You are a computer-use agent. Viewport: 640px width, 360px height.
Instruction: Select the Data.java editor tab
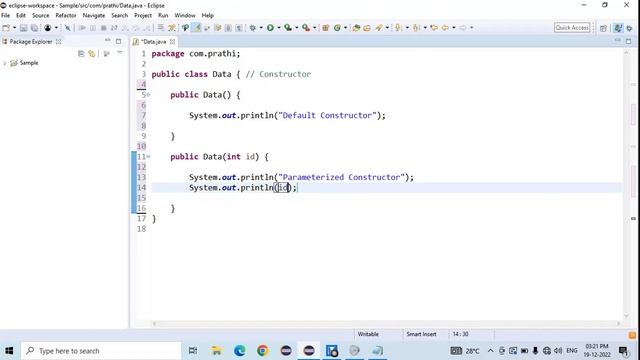tap(153, 42)
